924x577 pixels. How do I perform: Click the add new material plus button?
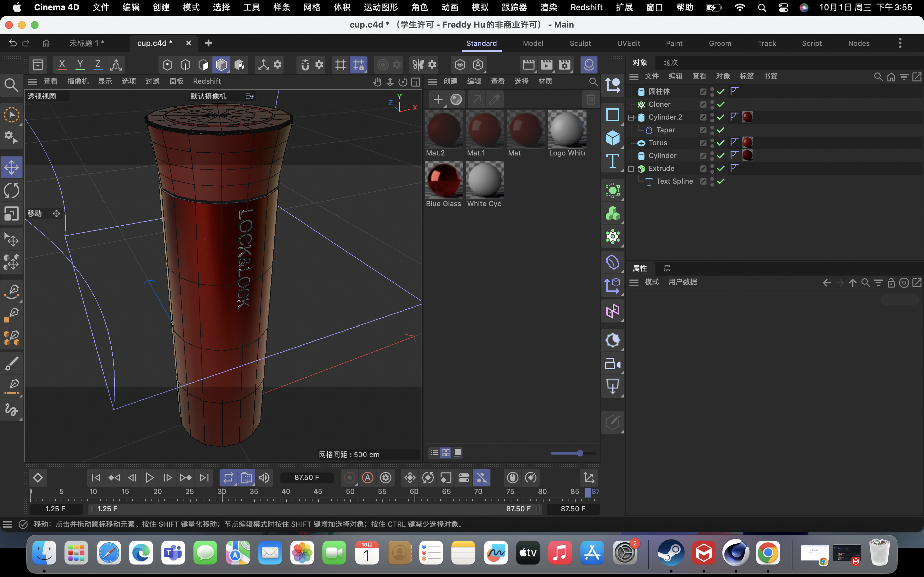tap(438, 99)
